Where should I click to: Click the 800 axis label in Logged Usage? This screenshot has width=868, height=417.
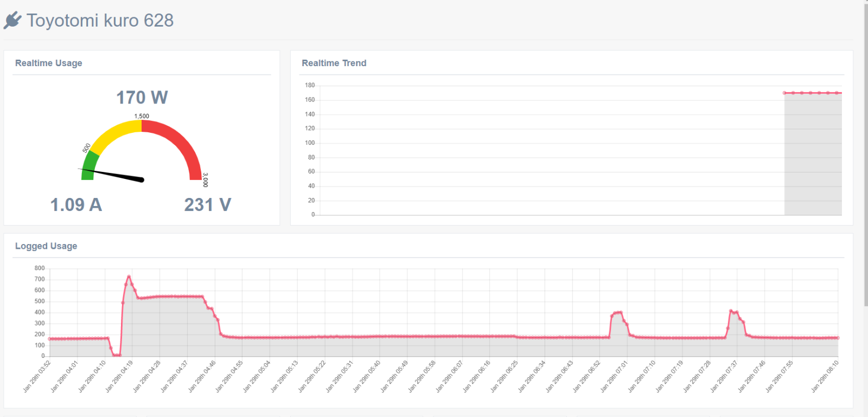click(40, 268)
